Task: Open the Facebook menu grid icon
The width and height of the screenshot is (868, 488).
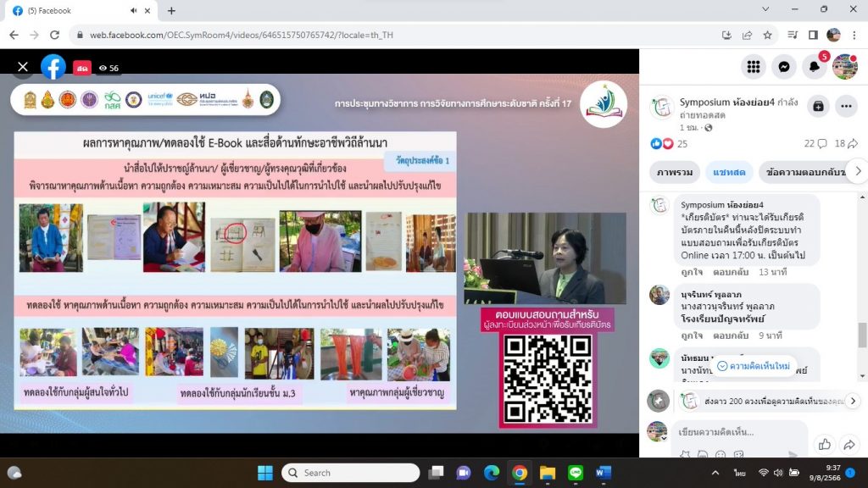Action: (x=754, y=67)
